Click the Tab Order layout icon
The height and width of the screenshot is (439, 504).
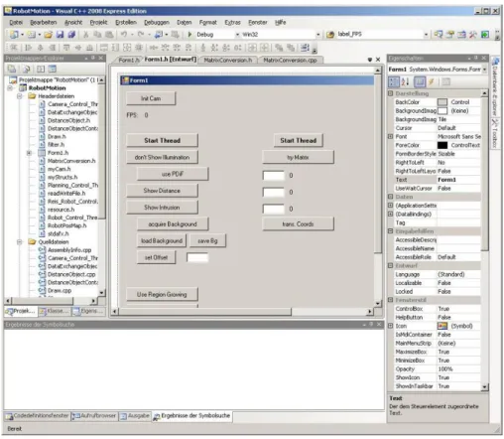(305, 48)
